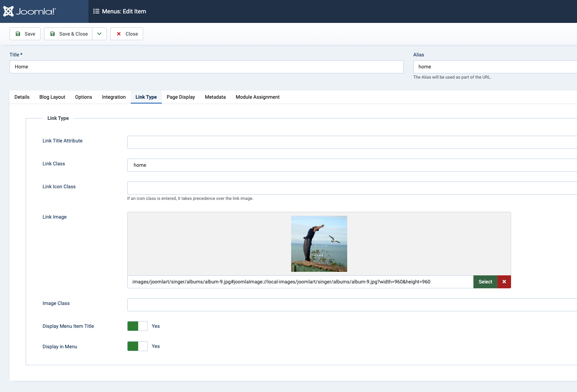Click the Menus list icon beside page title
The width and height of the screenshot is (577, 392).
pyautogui.click(x=96, y=11)
